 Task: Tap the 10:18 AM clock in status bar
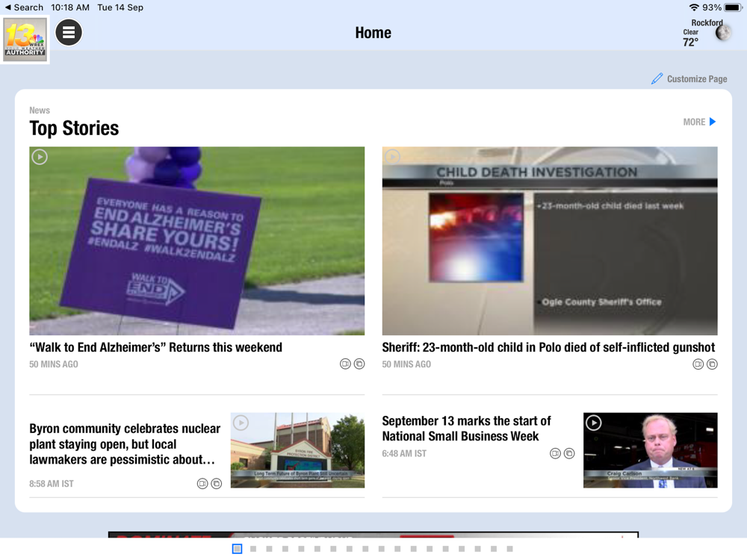point(70,7)
